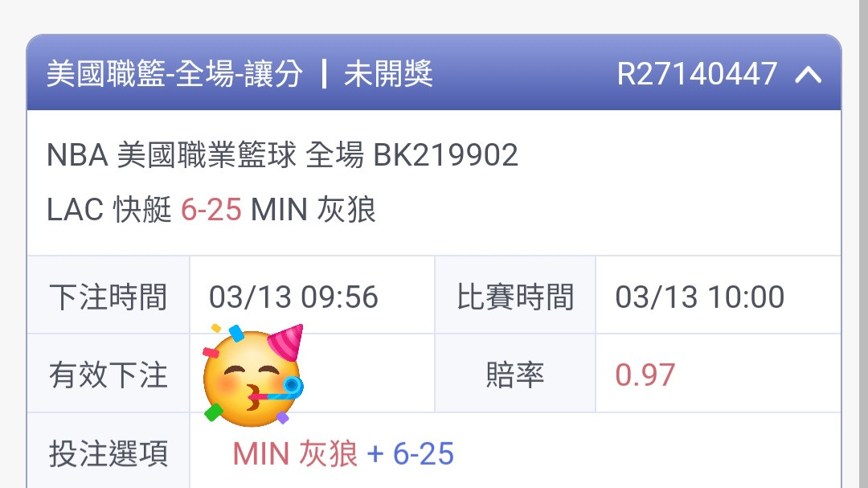The image size is (868, 488).
Task: Click the 未開獎 status label
Action: point(388,74)
